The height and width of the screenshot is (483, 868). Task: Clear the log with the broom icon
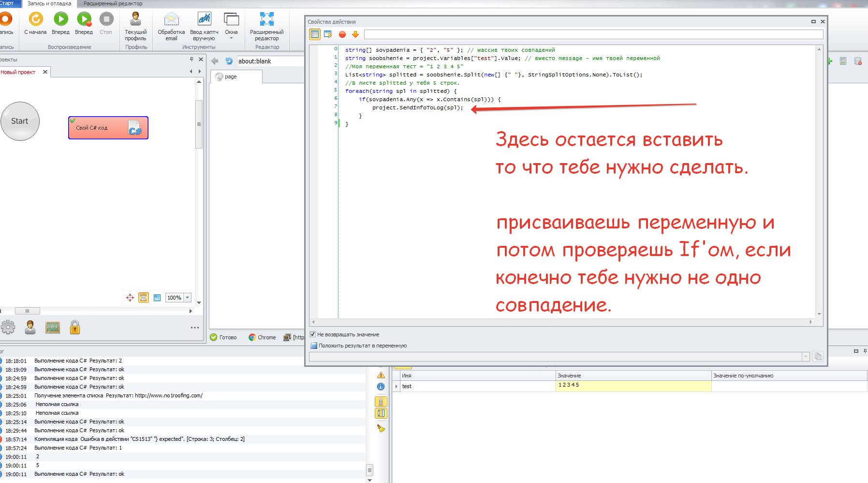tap(381, 428)
